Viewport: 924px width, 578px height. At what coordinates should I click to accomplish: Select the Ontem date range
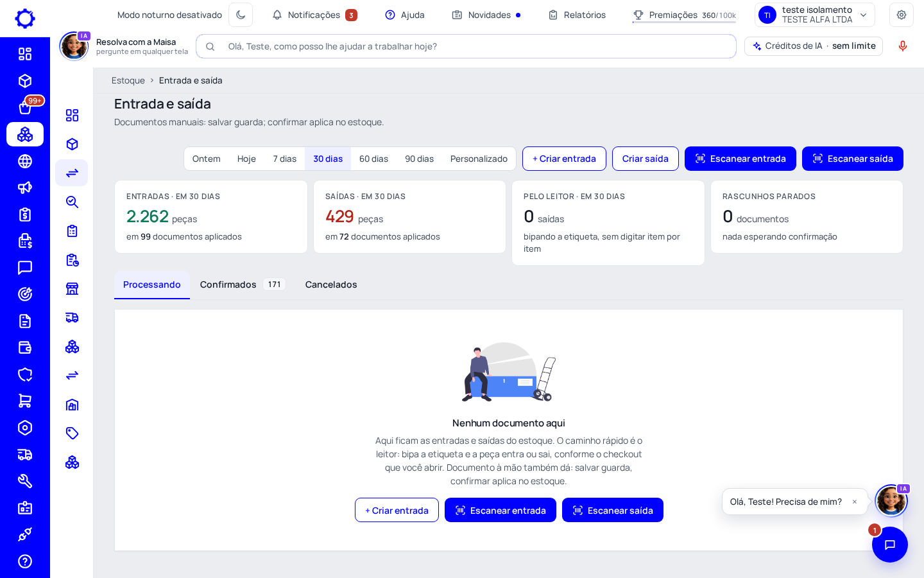pos(207,159)
